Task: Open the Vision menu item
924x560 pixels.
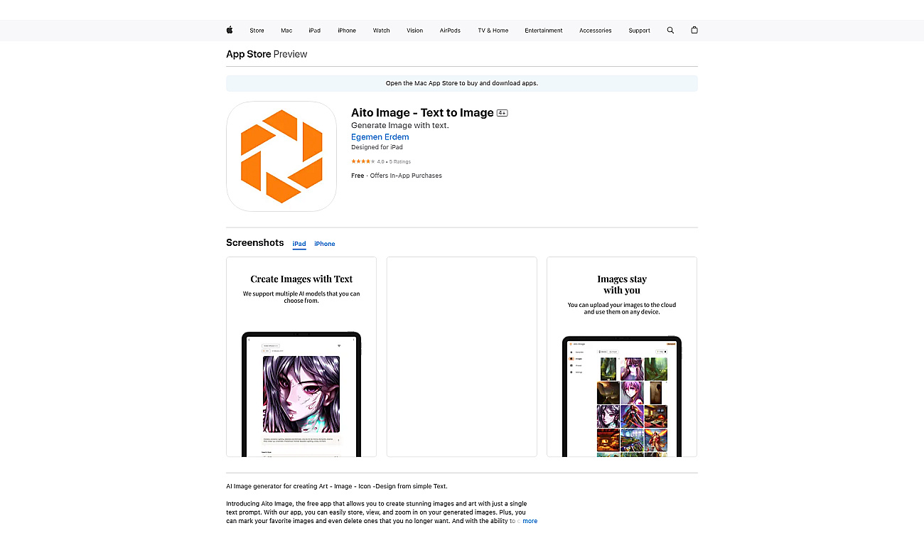Action: (415, 31)
